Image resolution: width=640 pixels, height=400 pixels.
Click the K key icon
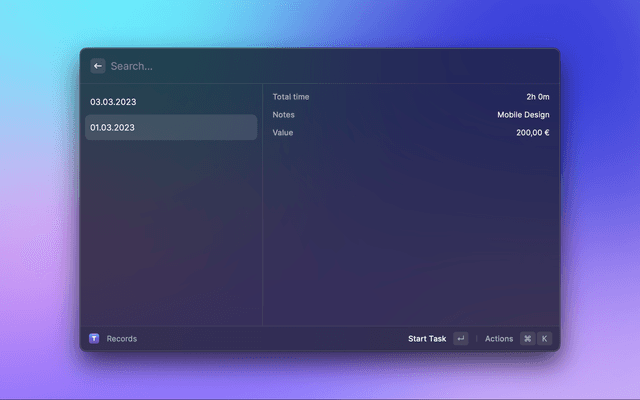pyautogui.click(x=545, y=339)
